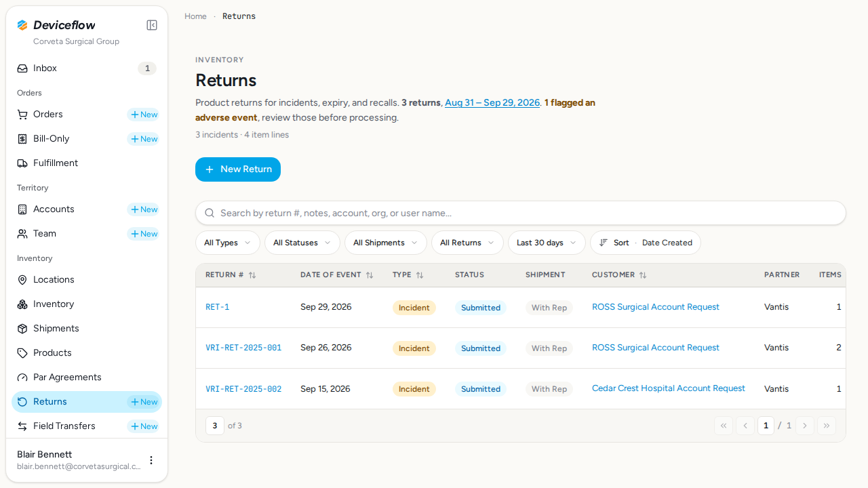Focus the returns search field
This screenshot has width=868, height=488.
(x=521, y=213)
